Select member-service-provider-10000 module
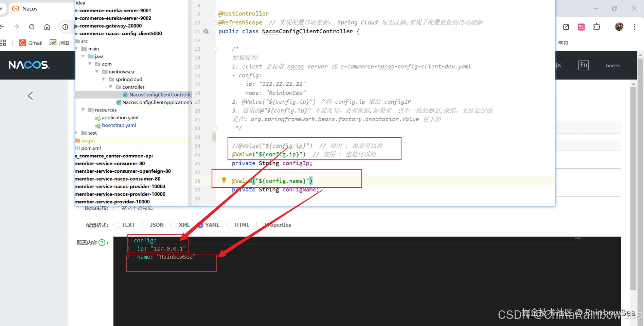 [x=112, y=202]
